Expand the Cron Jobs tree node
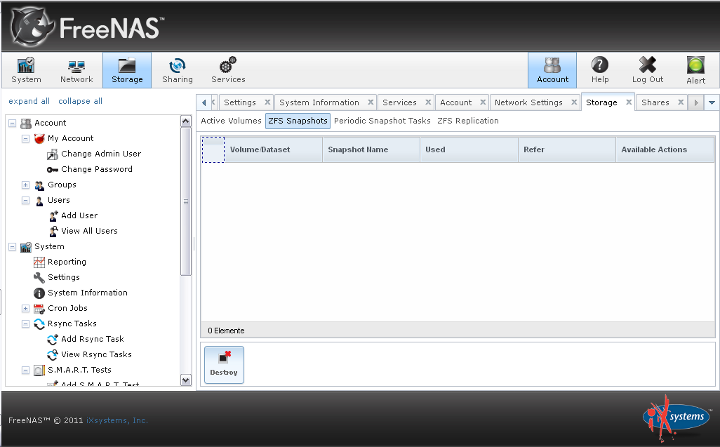720x447 pixels. click(26, 308)
